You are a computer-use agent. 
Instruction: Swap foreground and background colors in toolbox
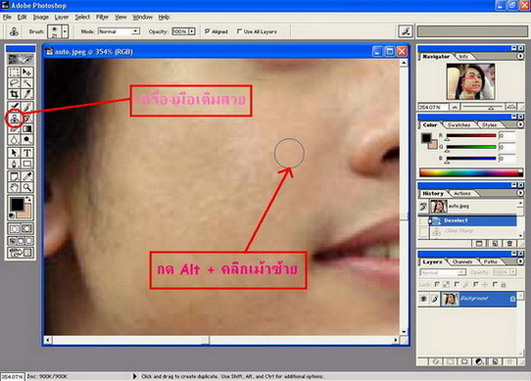29,199
